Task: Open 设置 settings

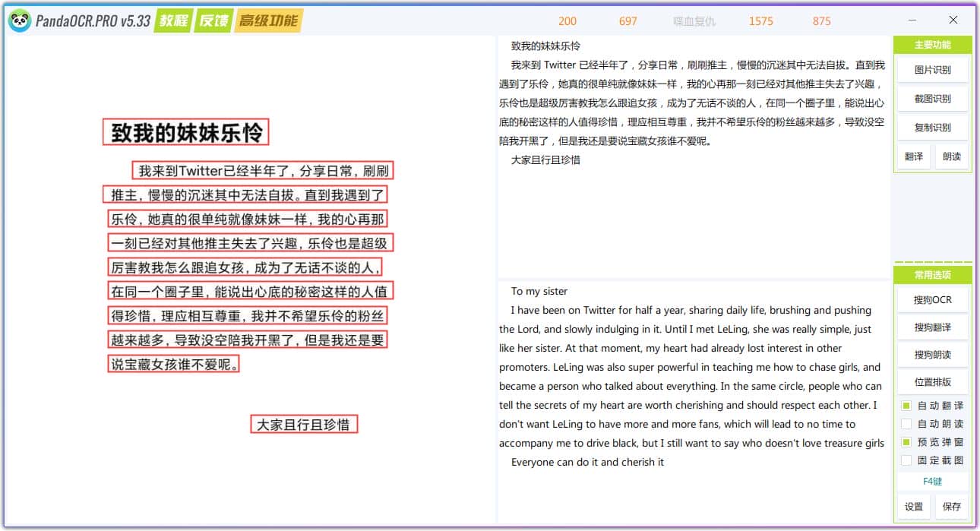Action: coord(914,507)
